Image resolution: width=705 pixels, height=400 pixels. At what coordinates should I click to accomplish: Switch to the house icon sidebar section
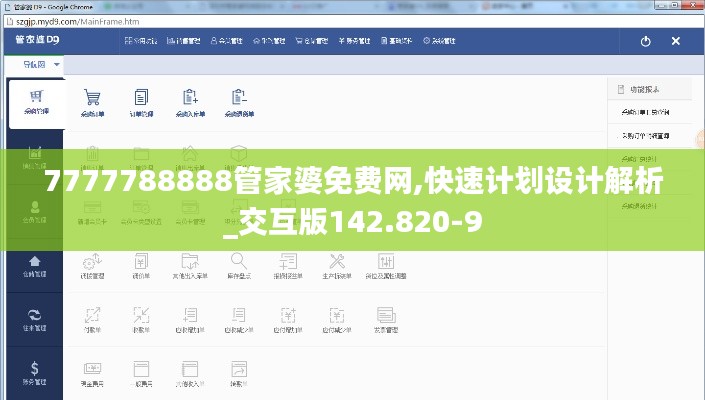coord(35,264)
